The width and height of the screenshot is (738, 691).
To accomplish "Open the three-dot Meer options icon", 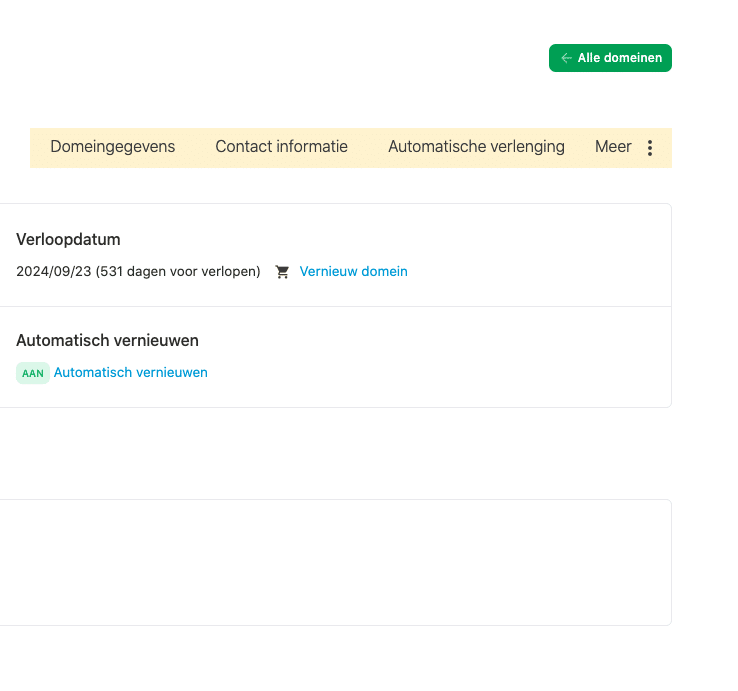I will tap(650, 148).
